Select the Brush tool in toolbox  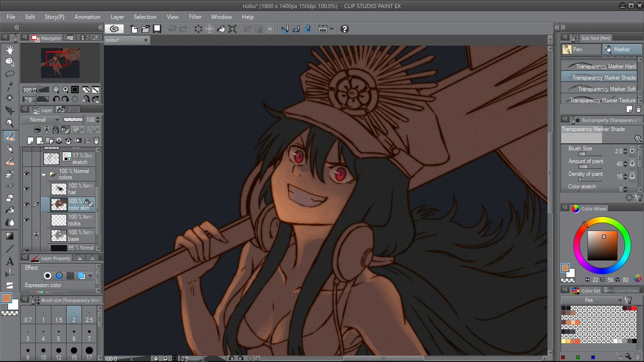coord(10,161)
